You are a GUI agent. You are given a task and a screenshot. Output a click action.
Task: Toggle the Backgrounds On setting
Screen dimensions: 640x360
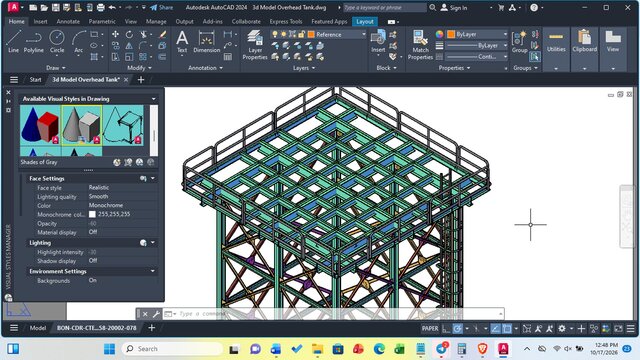(x=93, y=280)
